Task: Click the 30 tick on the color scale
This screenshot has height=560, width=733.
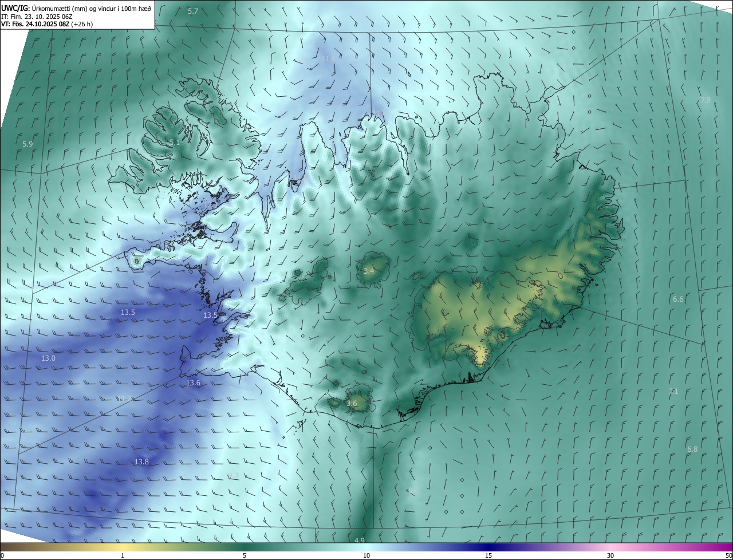Action: pyautogui.click(x=610, y=556)
